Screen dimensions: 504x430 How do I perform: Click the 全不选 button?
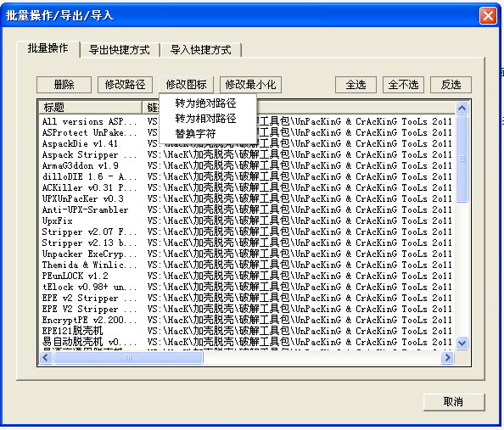[x=403, y=85]
